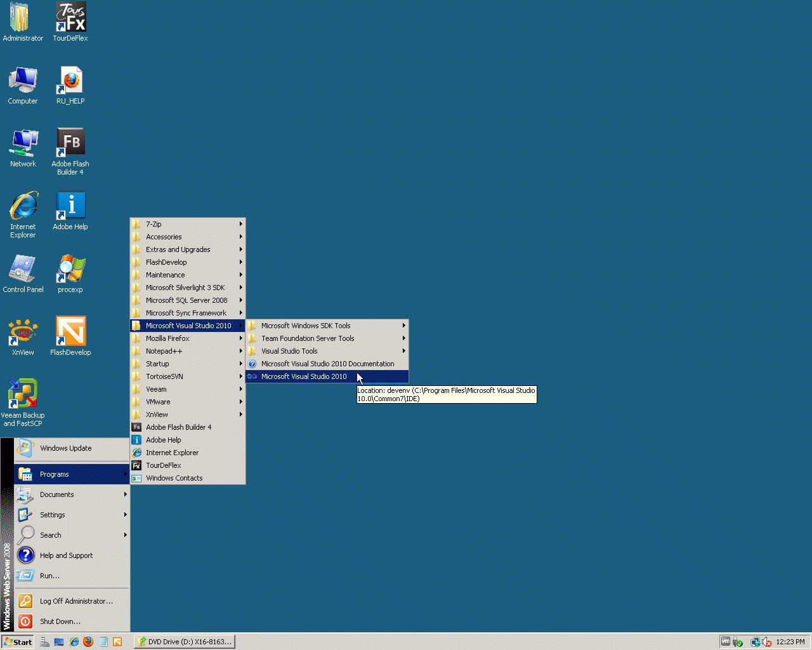Image resolution: width=812 pixels, height=650 pixels.
Task: Launch Adobe Flash Builder 4 from Programs menu
Action: (188, 427)
